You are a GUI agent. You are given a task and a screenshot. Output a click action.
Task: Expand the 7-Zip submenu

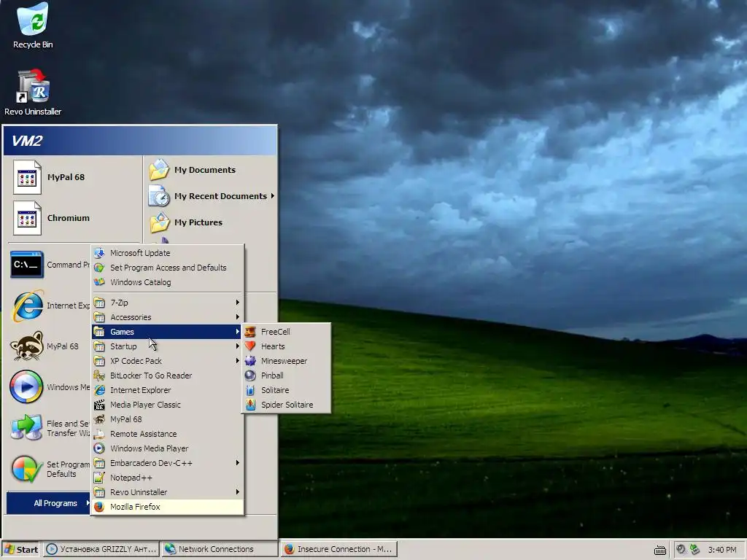point(168,303)
